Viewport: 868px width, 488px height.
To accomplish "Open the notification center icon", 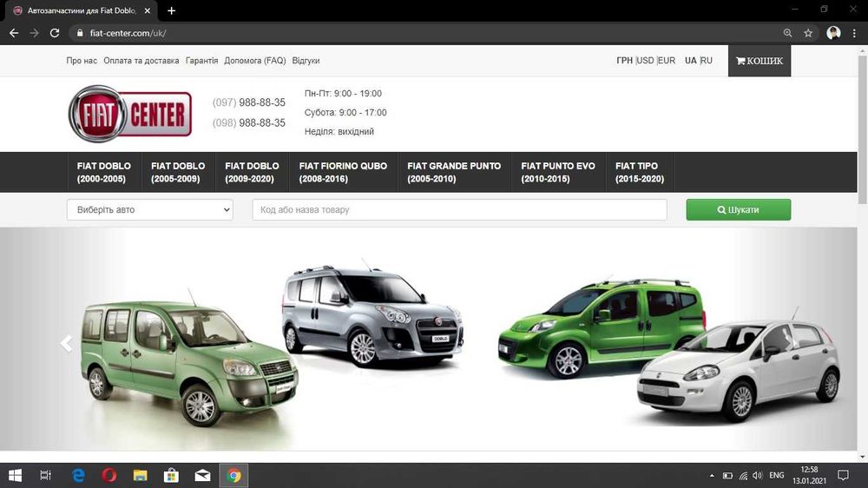I will tap(843, 475).
